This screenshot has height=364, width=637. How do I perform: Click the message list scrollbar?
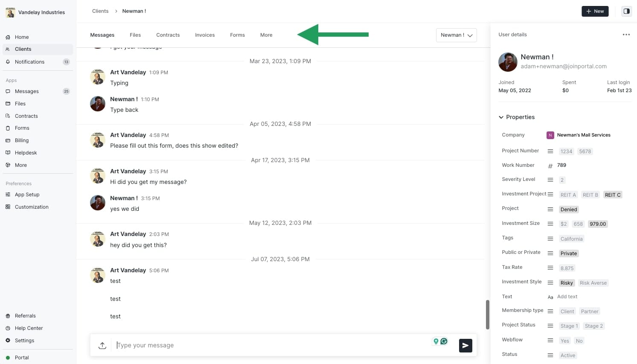(x=487, y=314)
